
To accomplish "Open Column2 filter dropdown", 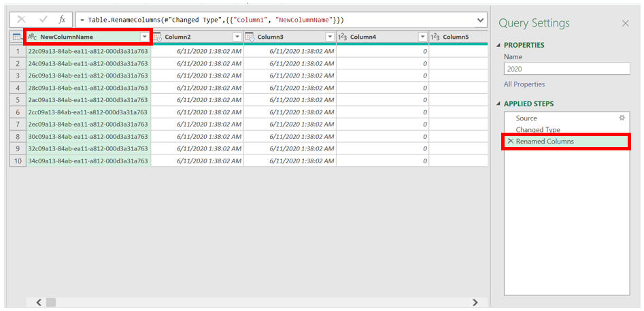I will point(237,37).
